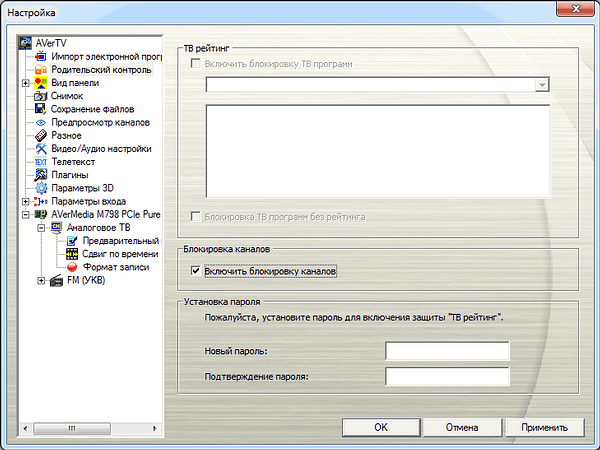Viewport: 600px width, 450px height.
Task: Click the Родительский контроль padlock icon
Action: click(41, 70)
